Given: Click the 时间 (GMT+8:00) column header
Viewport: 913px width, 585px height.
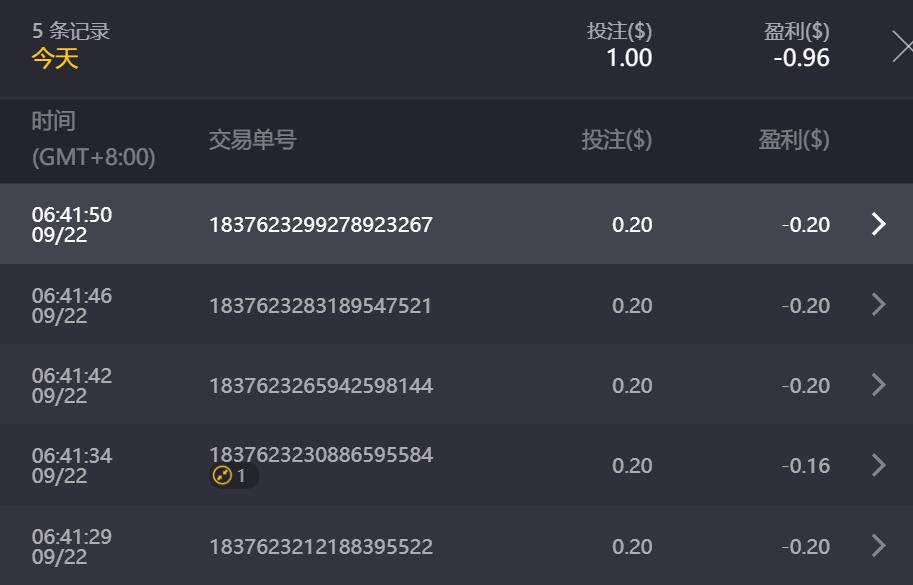Looking at the screenshot, I should click(x=93, y=139).
